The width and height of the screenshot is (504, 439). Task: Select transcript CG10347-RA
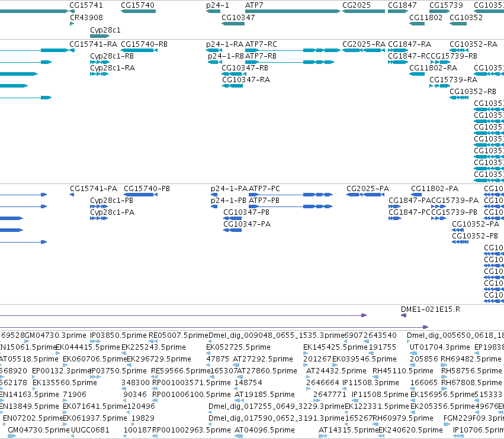tap(232, 86)
